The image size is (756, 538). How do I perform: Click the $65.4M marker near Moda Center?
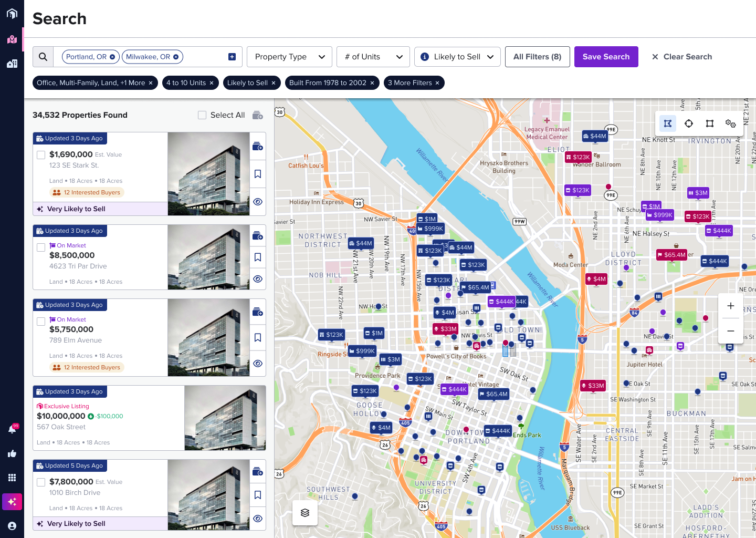click(670, 255)
